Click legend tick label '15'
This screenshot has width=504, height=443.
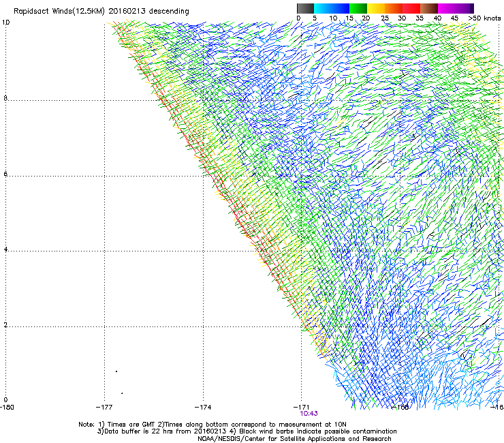click(349, 18)
